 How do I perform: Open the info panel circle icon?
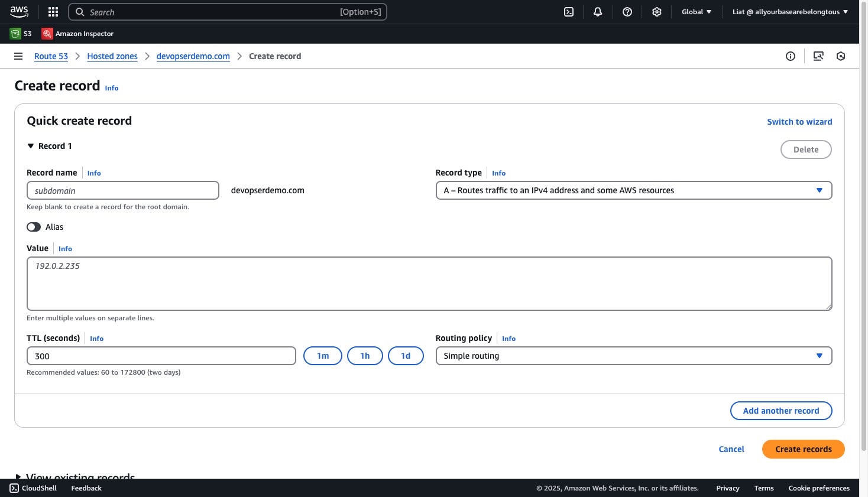pyautogui.click(x=791, y=56)
